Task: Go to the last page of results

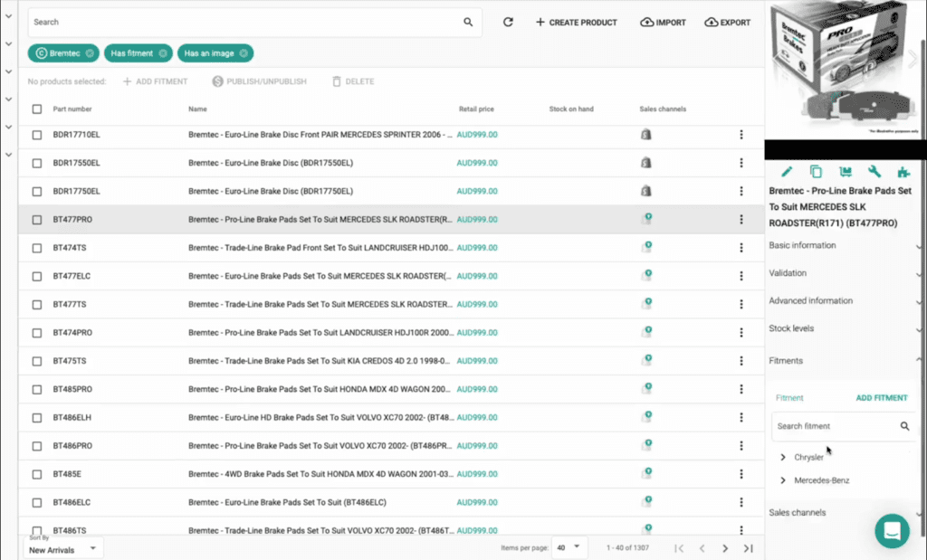Action: [748, 548]
